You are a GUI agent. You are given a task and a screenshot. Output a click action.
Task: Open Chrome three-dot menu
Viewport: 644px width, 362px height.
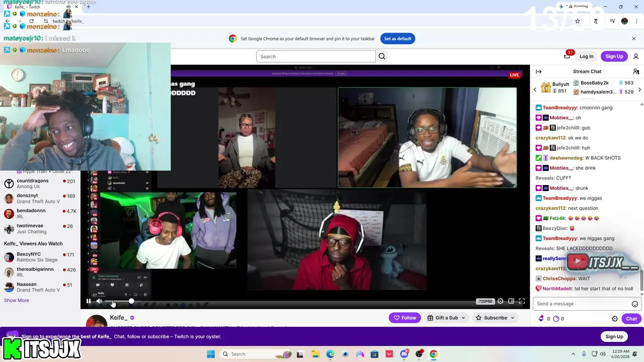[x=636, y=21]
